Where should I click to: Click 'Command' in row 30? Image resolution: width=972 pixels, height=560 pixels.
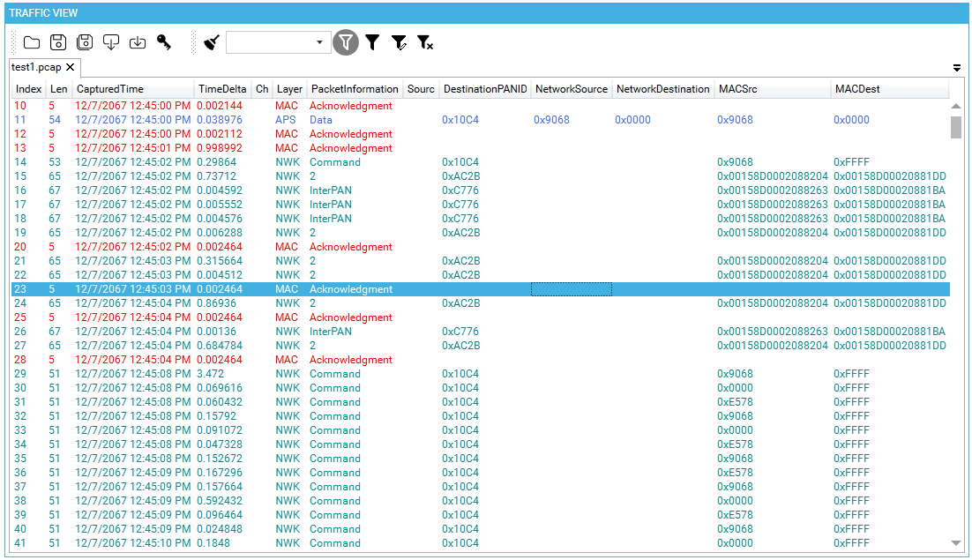(335, 388)
